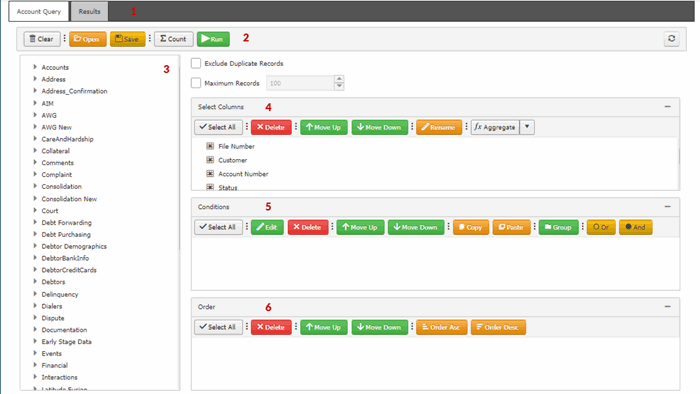Viewport: 700px width, 394px height.
Task: Click the Early Stage Data tree item
Action: pos(67,342)
